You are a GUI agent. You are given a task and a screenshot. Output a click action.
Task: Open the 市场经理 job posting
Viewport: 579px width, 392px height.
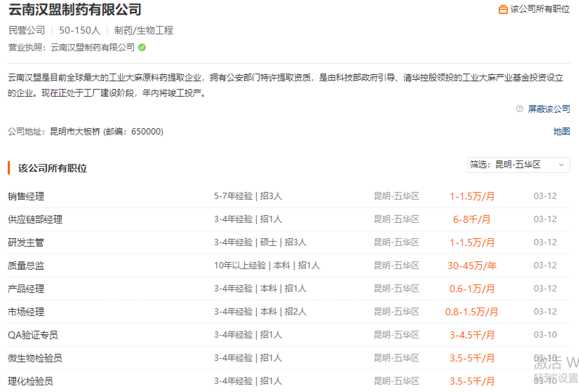pyautogui.click(x=26, y=312)
